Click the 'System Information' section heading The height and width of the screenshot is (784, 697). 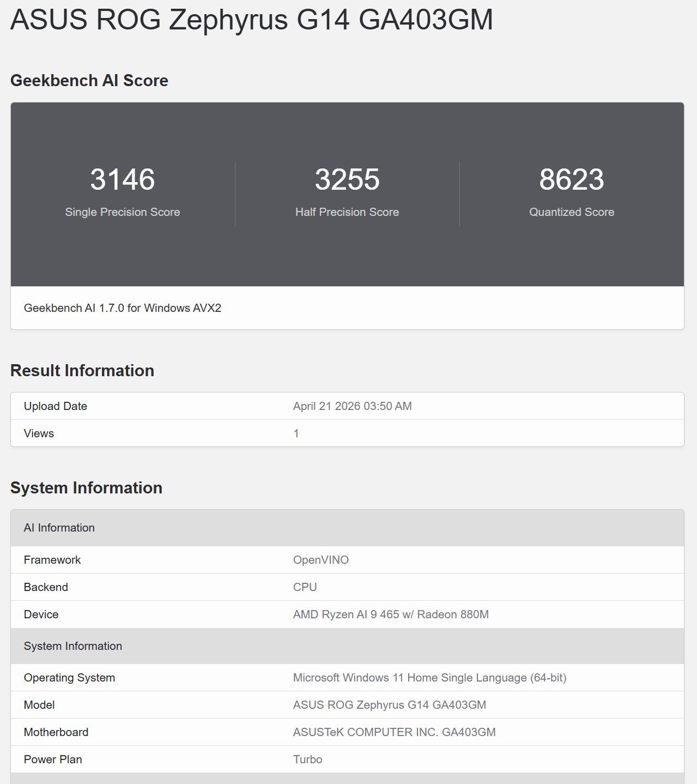click(x=86, y=488)
